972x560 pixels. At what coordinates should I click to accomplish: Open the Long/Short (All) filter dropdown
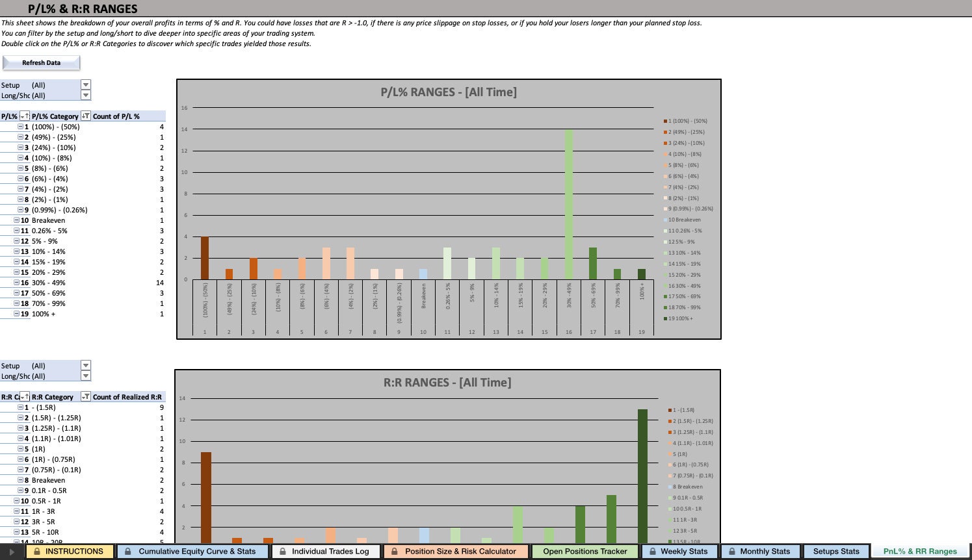[x=86, y=95]
